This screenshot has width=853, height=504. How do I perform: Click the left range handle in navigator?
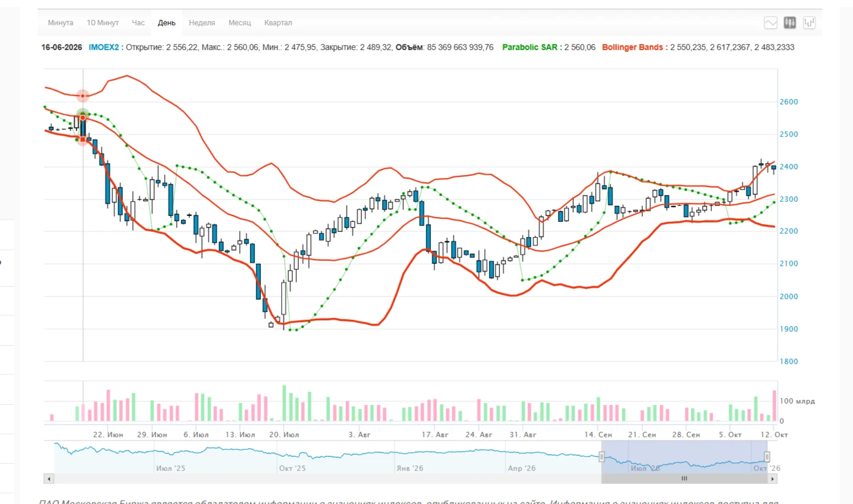[x=602, y=456]
